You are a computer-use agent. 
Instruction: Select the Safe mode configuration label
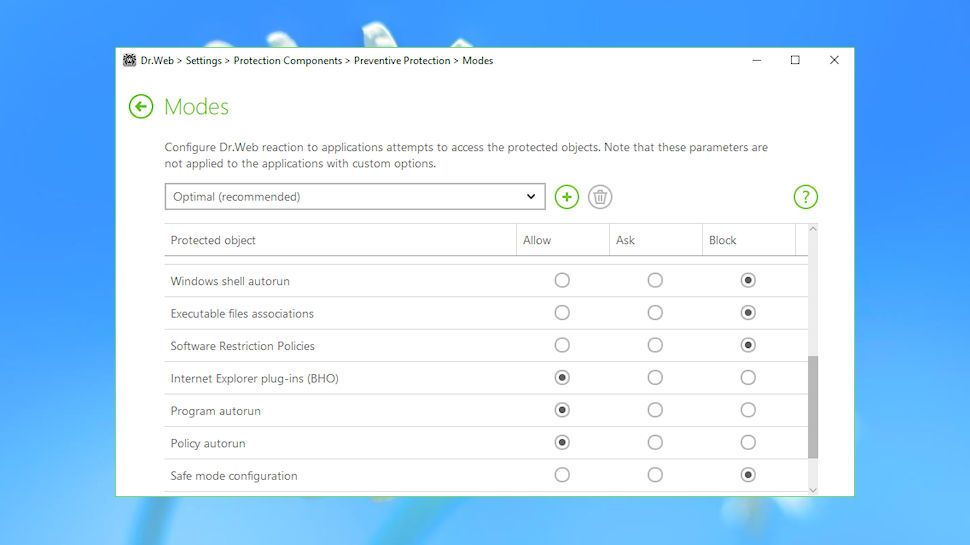(234, 476)
